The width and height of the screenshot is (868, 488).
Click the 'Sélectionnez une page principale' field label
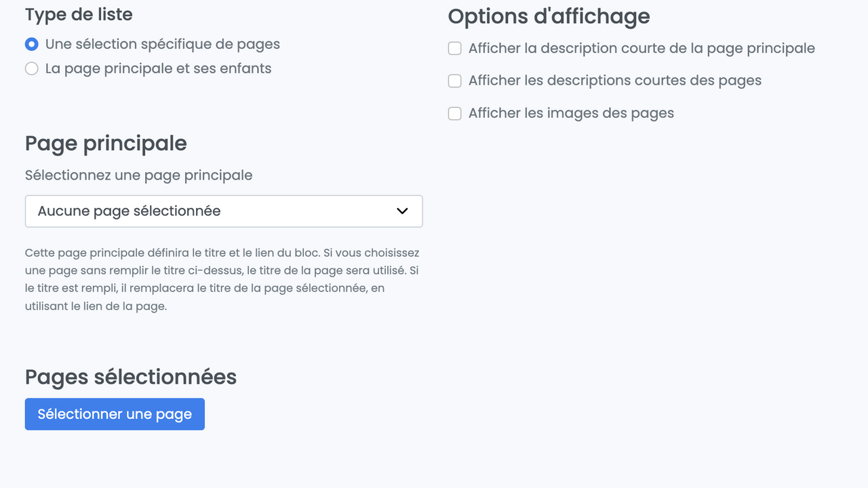[x=138, y=176]
